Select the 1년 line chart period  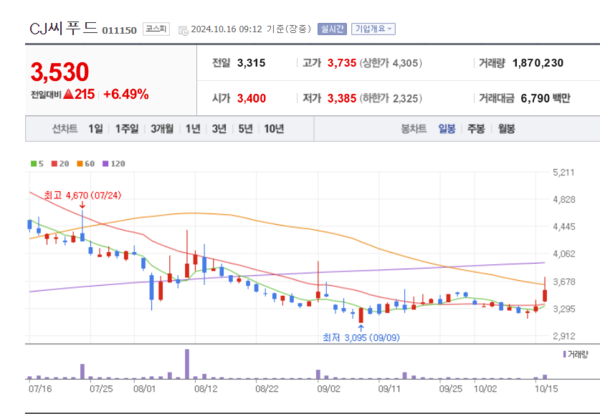(x=193, y=129)
